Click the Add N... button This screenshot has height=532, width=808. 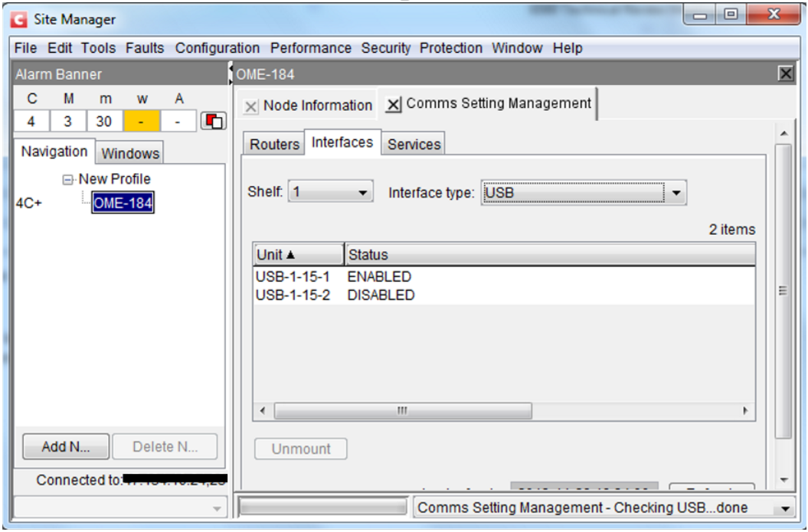(x=66, y=447)
